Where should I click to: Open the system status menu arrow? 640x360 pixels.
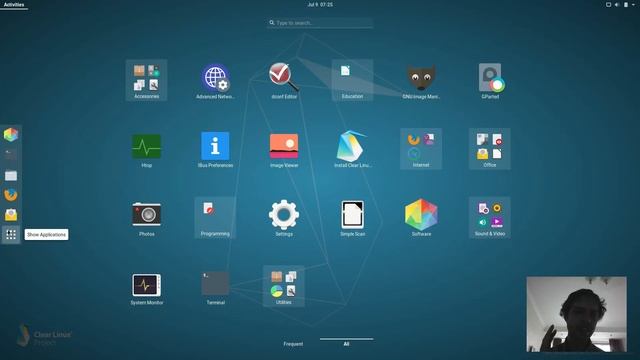[x=634, y=4]
